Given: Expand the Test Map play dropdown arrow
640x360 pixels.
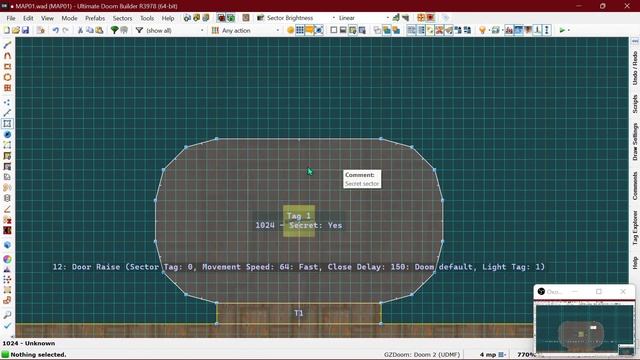Looking at the screenshot, I should point(569,30).
